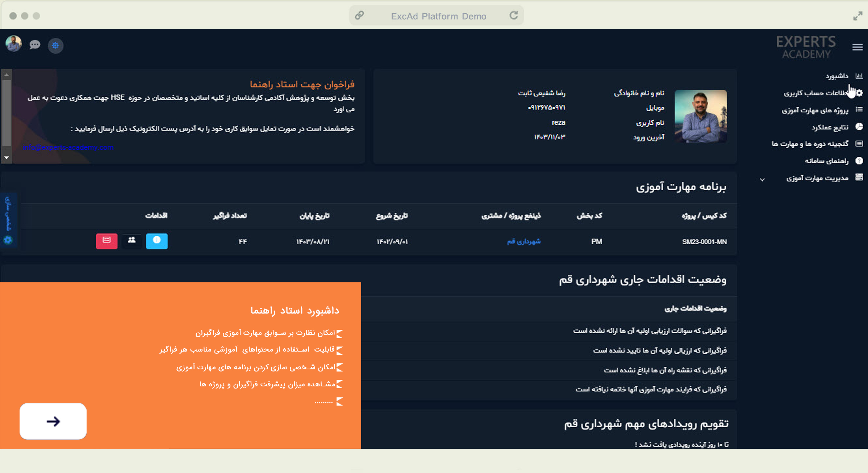Click the user avatar in top-left header
The image size is (868, 473).
tap(14, 44)
